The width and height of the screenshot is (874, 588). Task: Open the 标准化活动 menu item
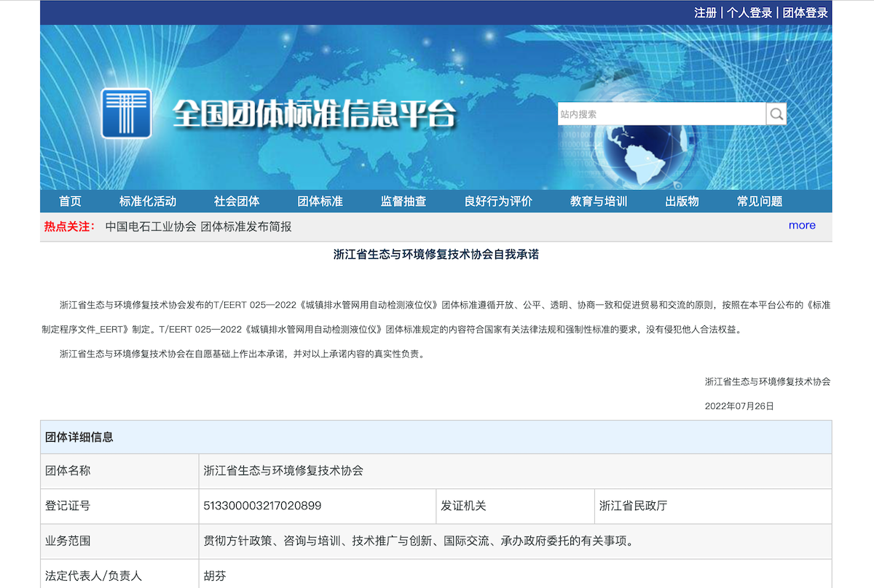pos(148,202)
